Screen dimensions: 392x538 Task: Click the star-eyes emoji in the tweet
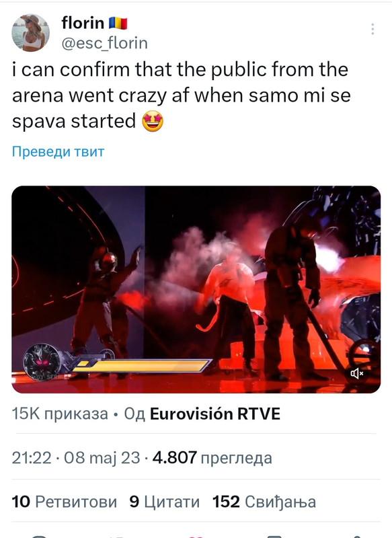[x=153, y=122]
